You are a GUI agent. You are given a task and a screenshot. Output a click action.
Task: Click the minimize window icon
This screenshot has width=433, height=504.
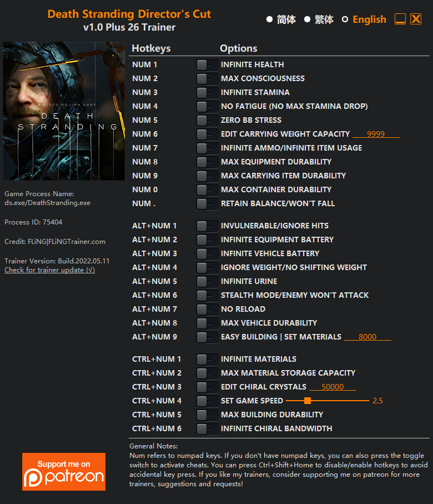click(400, 19)
